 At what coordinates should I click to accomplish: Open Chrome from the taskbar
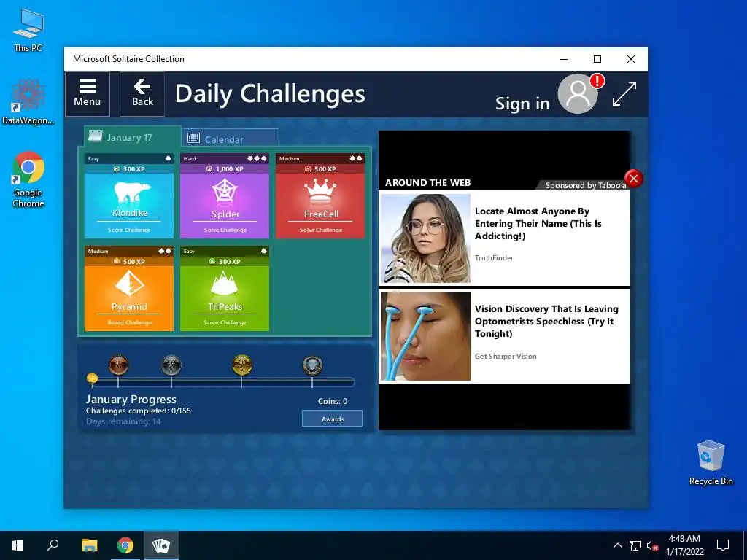click(x=125, y=545)
